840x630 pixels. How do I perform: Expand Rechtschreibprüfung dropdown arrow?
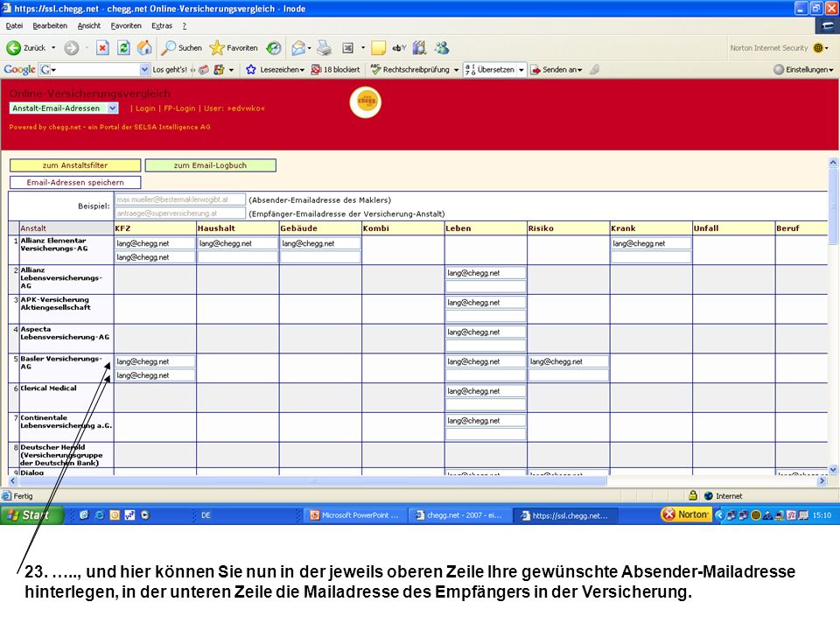coord(456,70)
